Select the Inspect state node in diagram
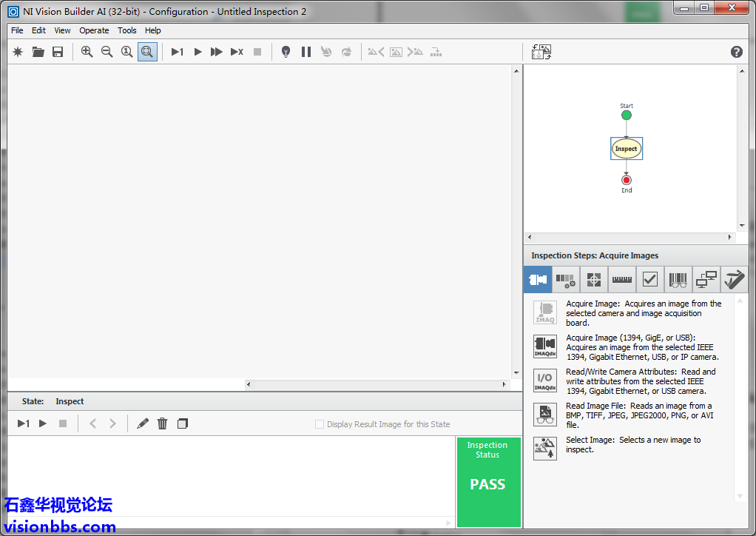This screenshot has height=536, width=756. pyautogui.click(x=626, y=149)
